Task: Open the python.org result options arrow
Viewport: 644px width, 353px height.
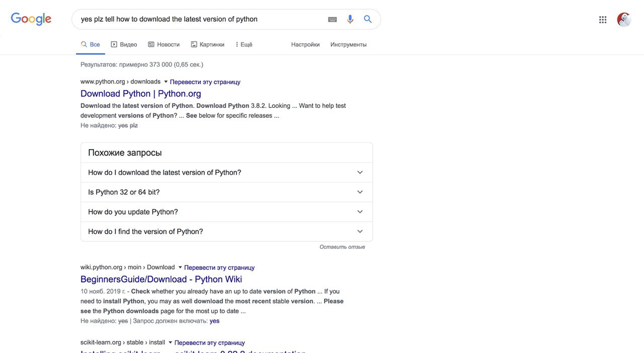Action: (166, 82)
